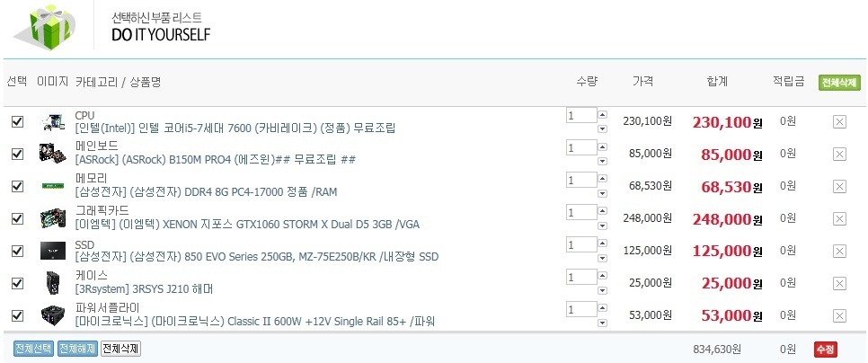Click the blue 전체선택 button
Viewport: 868px width, 363px height.
pyautogui.click(x=33, y=349)
